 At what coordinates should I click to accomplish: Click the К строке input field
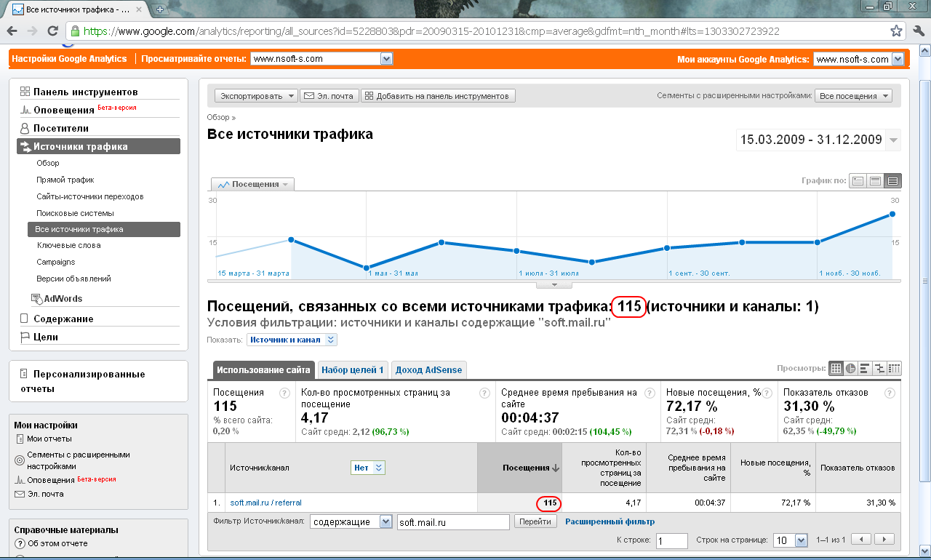click(671, 540)
